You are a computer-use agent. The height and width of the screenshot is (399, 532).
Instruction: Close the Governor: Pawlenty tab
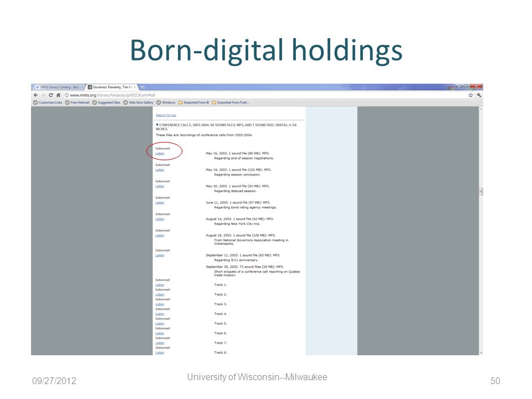tap(135, 87)
